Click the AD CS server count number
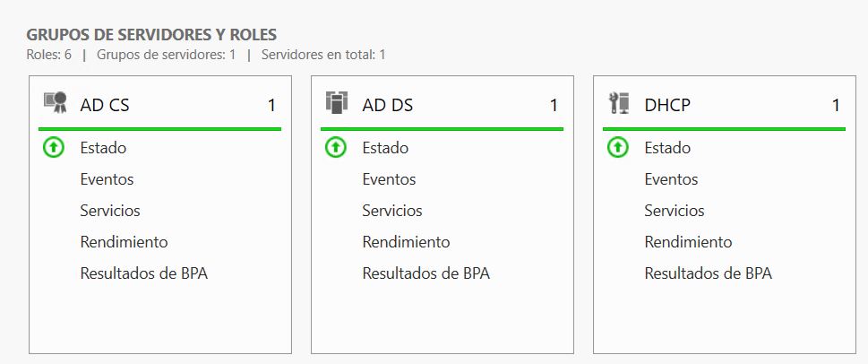The height and width of the screenshot is (364, 868). click(271, 105)
